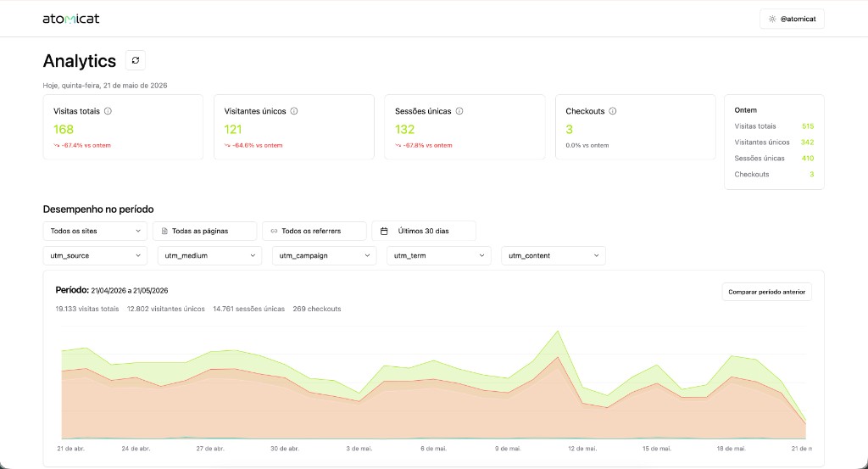Click the period dates 21/04/2026 a 21/05/2026
The image size is (868, 469).
[x=130, y=290]
